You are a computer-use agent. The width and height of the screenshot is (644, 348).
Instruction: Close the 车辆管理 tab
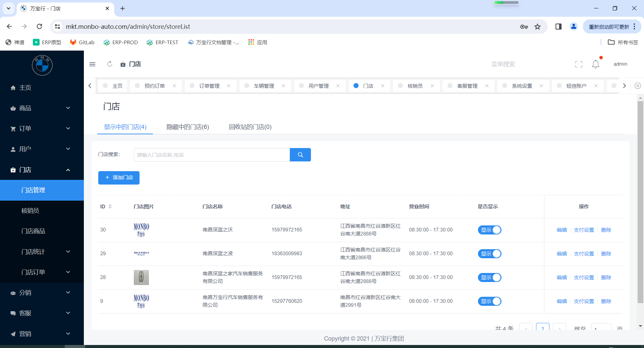pyautogui.click(x=283, y=86)
